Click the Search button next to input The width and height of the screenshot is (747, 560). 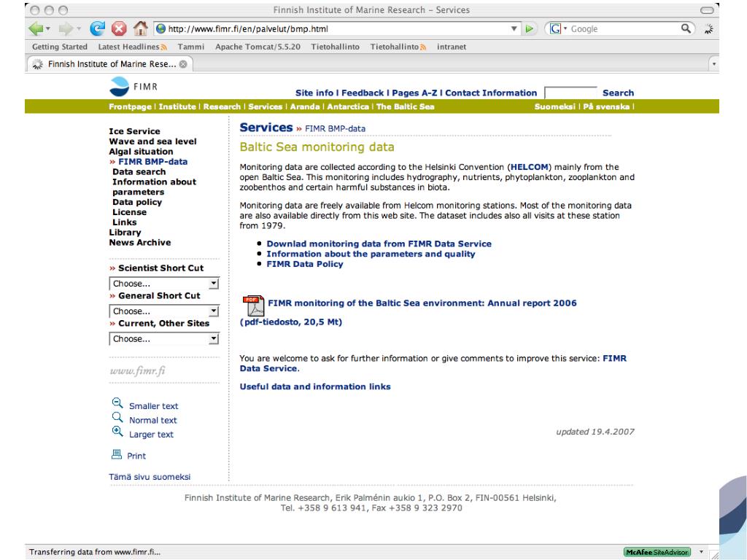618,93
